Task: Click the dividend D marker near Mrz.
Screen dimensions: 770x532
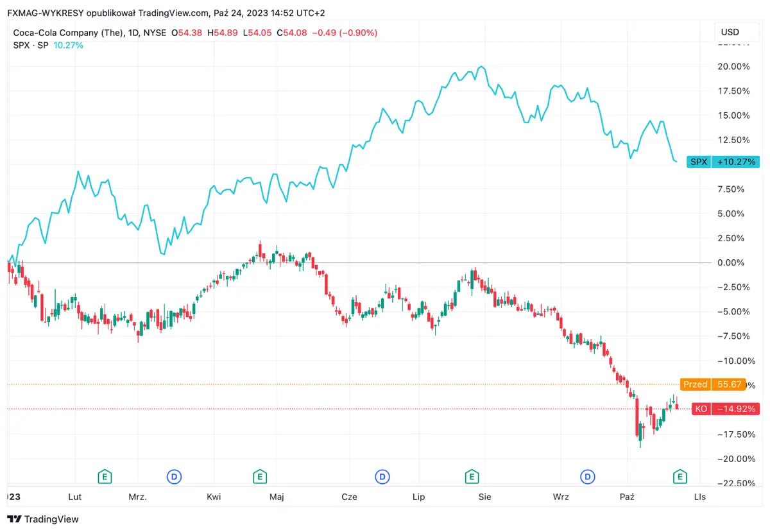Action: 173,477
